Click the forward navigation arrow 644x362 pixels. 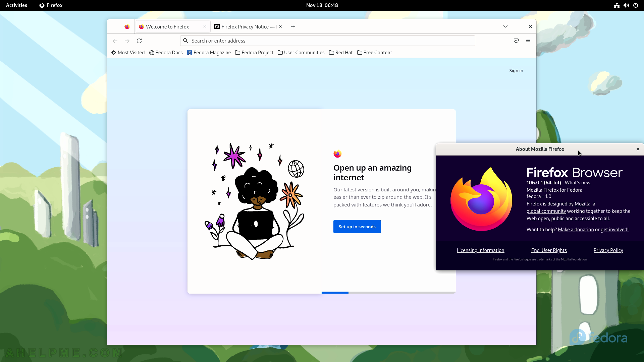pyautogui.click(x=127, y=41)
